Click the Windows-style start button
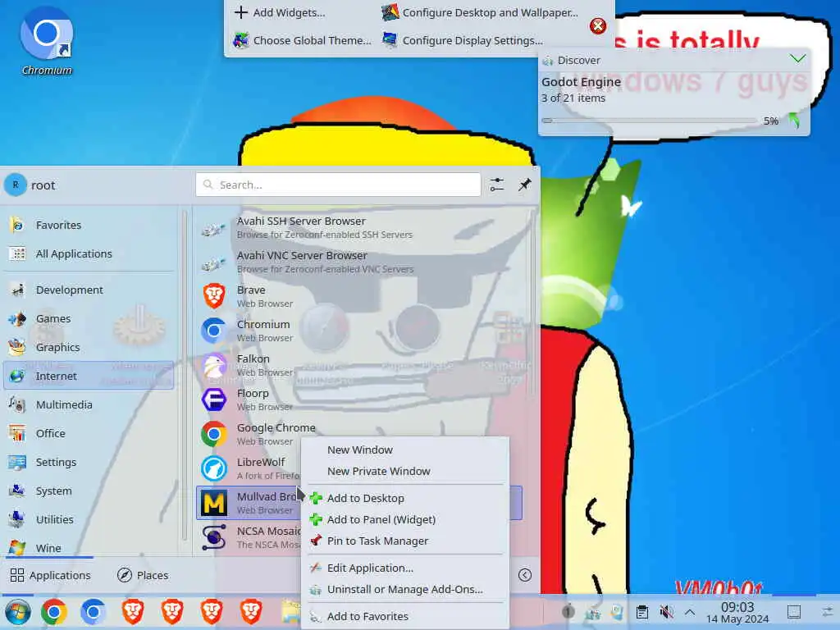 pos(18,612)
